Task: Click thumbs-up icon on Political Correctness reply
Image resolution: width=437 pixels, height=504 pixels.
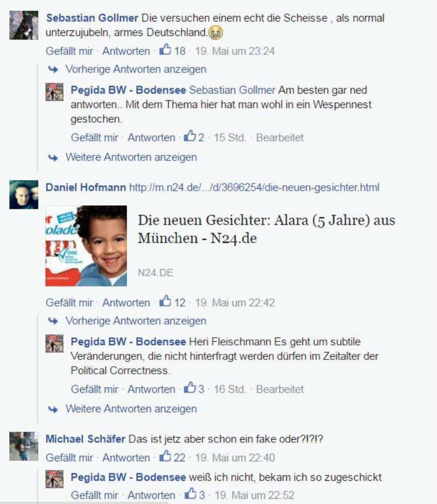Action: [190, 388]
